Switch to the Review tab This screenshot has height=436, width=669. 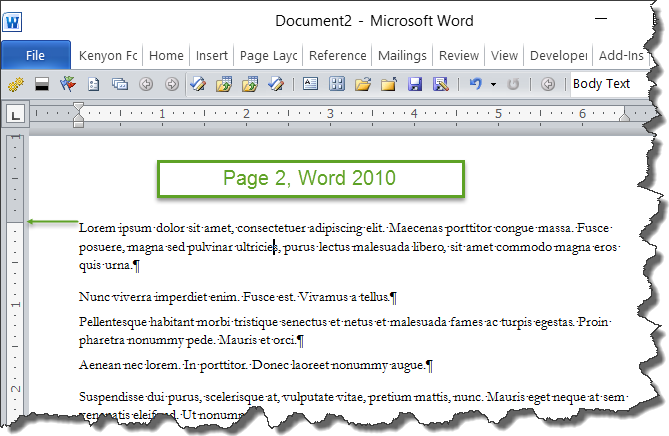pos(459,55)
